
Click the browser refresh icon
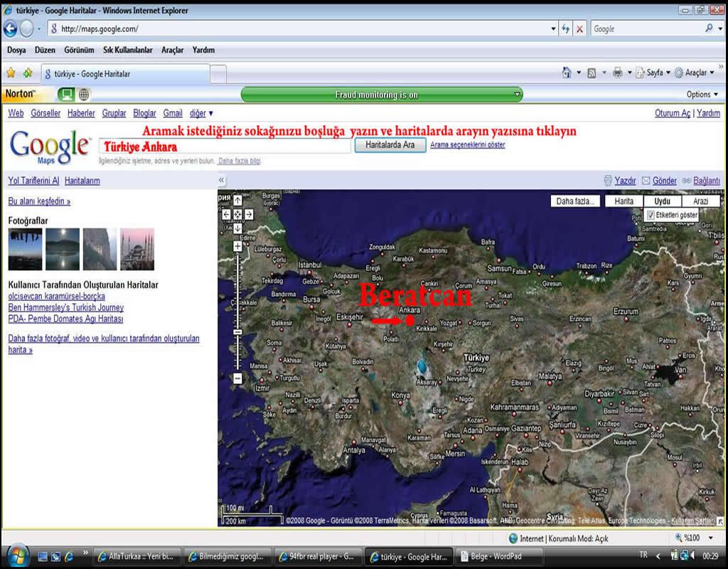(x=566, y=29)
